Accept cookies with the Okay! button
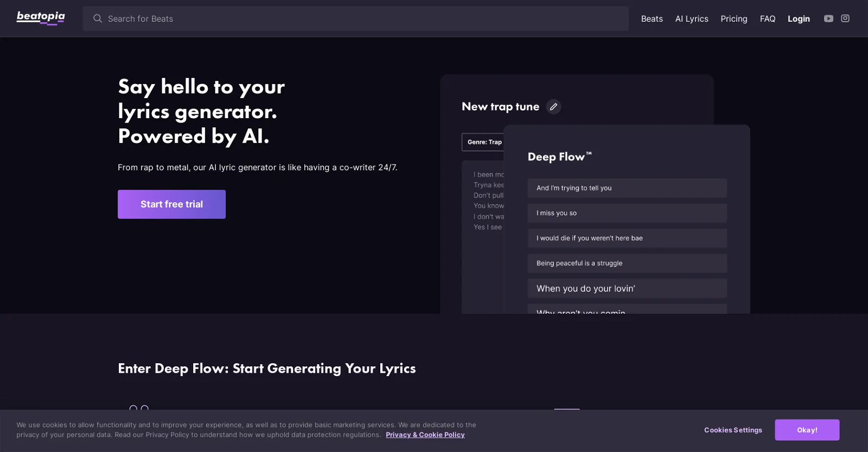868x452 pixels. pyautogui.click(x=807, y=430)
